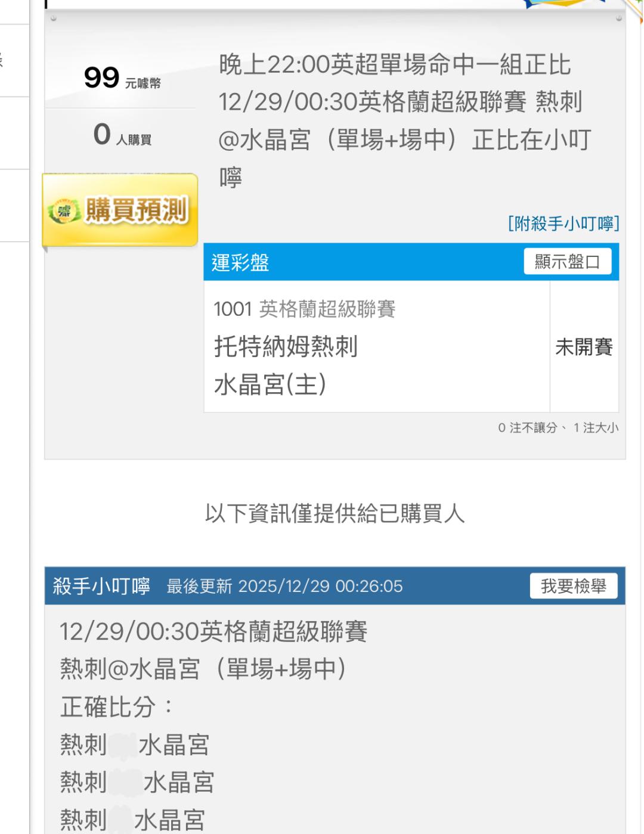644x834 pixels.
Task: Click the 99 元噱幣 price label
Action: 122,78
